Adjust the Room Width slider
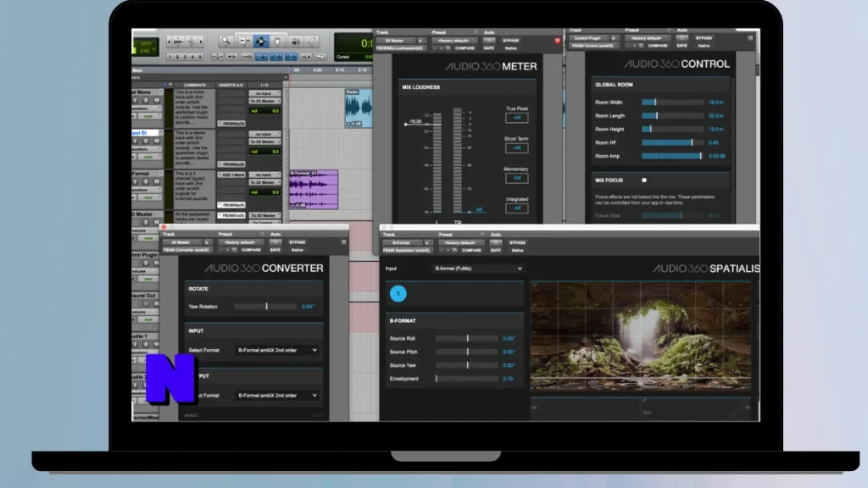The width and height of the screenshot is (868, 488). [x=672, y=103]
